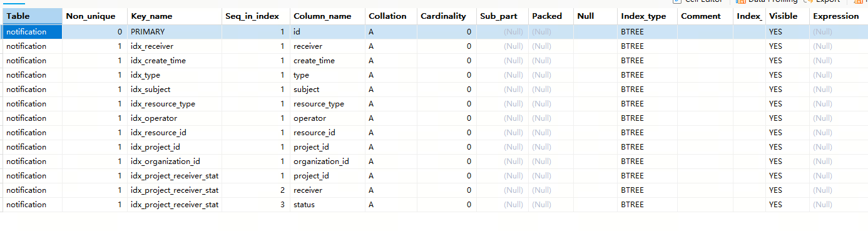Select the idx_resource_id key name cell
The width and height of the screenshot is (868, 231).
tap(175, 132)
